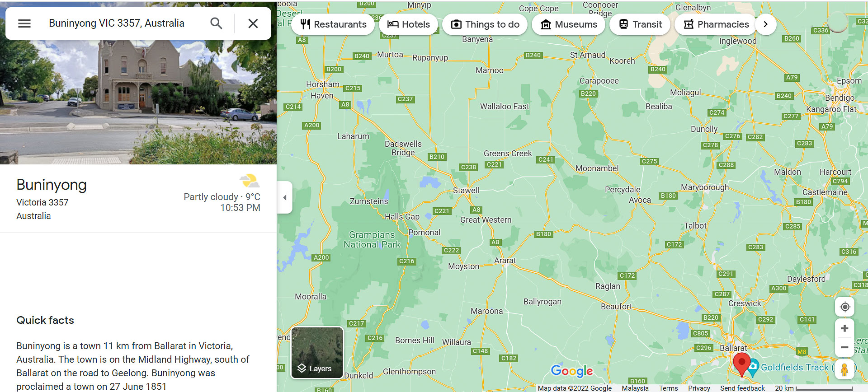Click the show your location icon
The height and width of the screenshot is (392, 868).
click(844, 307)
